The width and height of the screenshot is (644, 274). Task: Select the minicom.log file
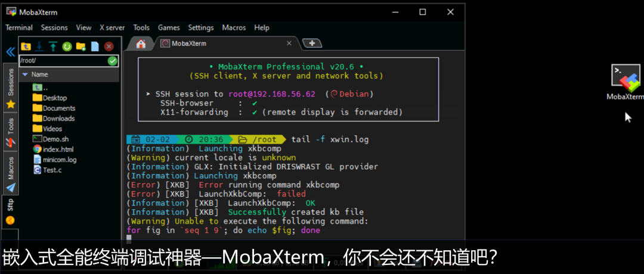click(55, 160)
